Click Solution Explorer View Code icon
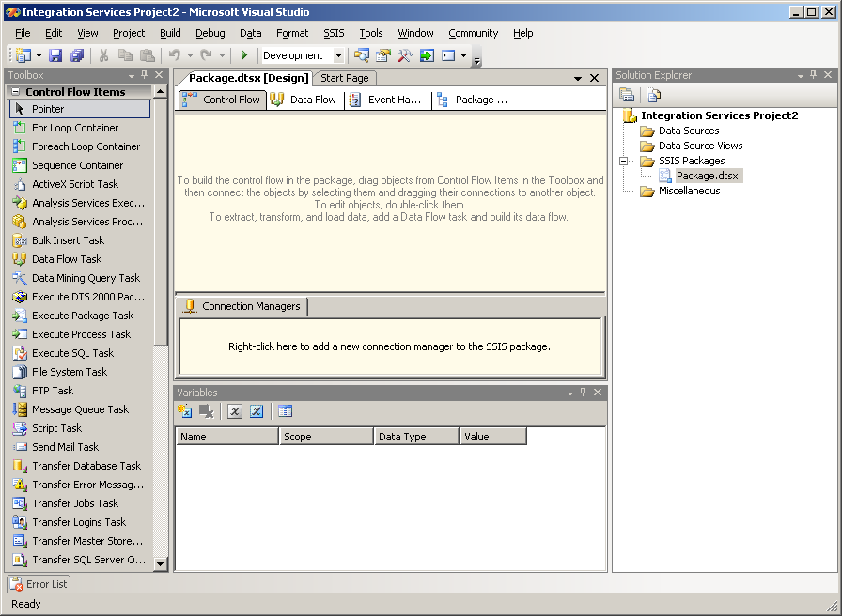 point(653,95)
